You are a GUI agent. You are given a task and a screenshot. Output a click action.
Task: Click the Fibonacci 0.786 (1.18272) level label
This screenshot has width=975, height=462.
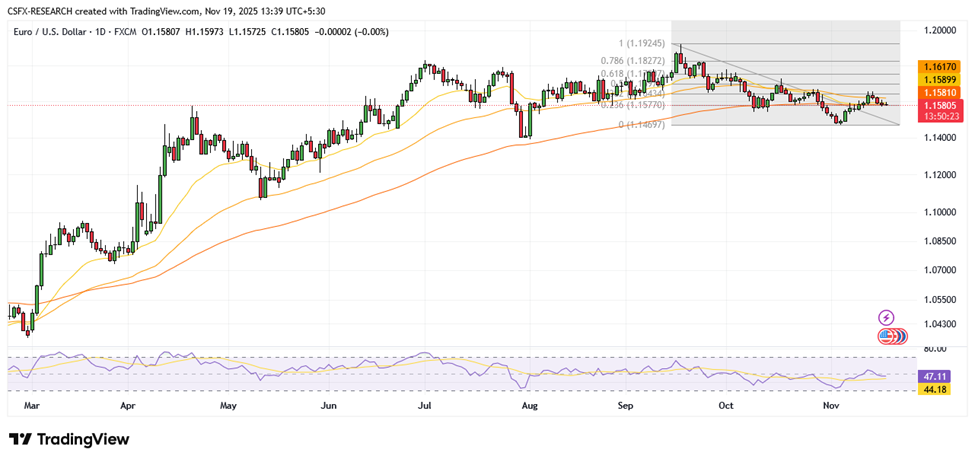(x=633, y=61)
